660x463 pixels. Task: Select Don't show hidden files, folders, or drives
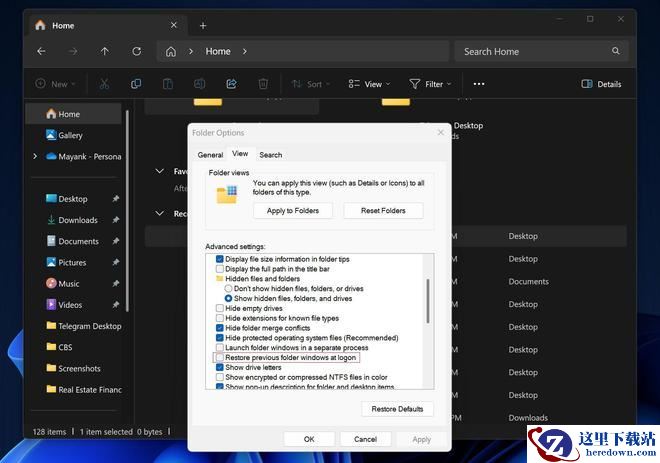228,289
